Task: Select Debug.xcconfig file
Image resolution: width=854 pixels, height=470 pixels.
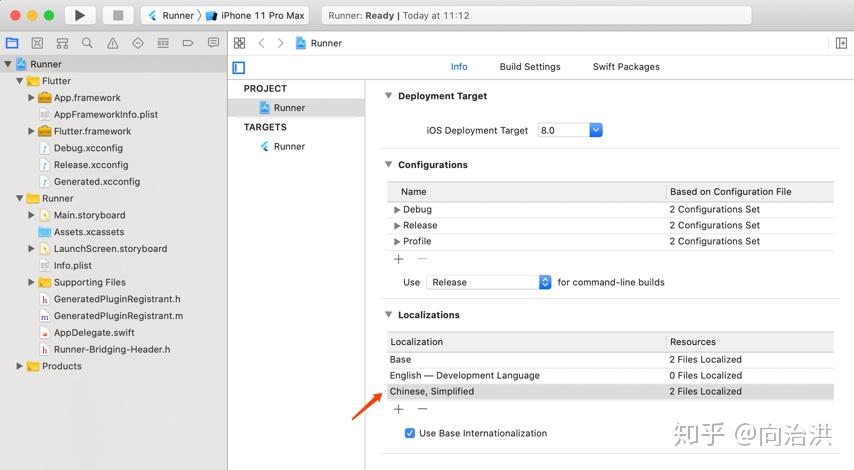Action: (88, 148)
